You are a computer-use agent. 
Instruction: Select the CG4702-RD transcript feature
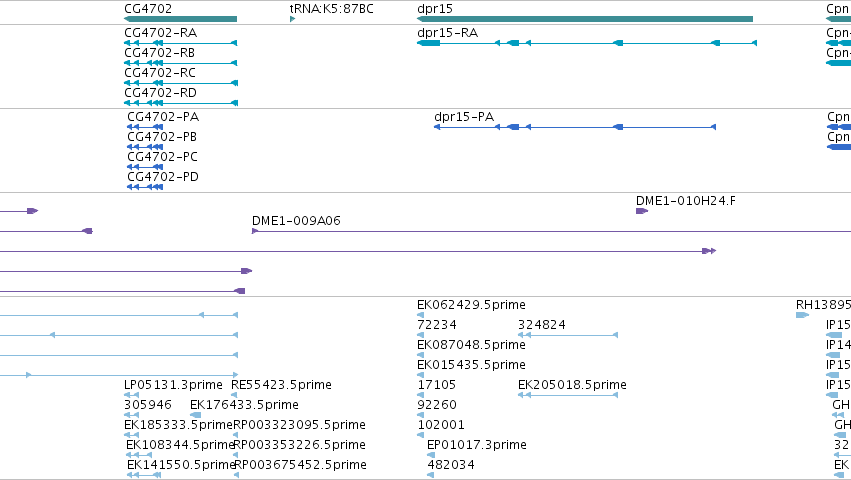point(181,103)
